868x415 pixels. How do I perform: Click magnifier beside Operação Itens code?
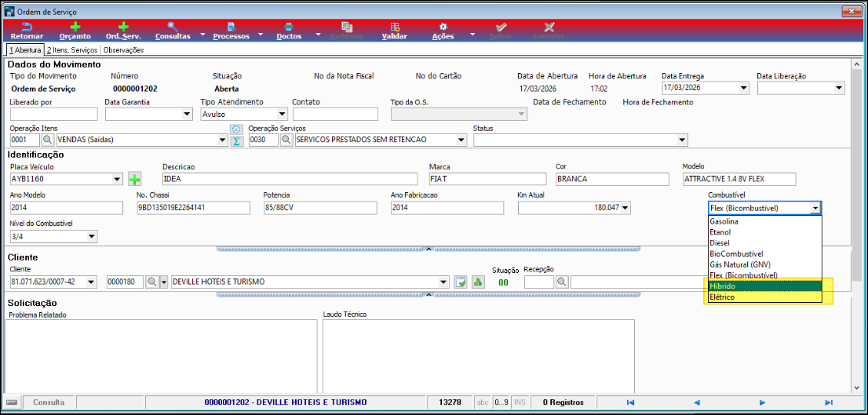48,140
